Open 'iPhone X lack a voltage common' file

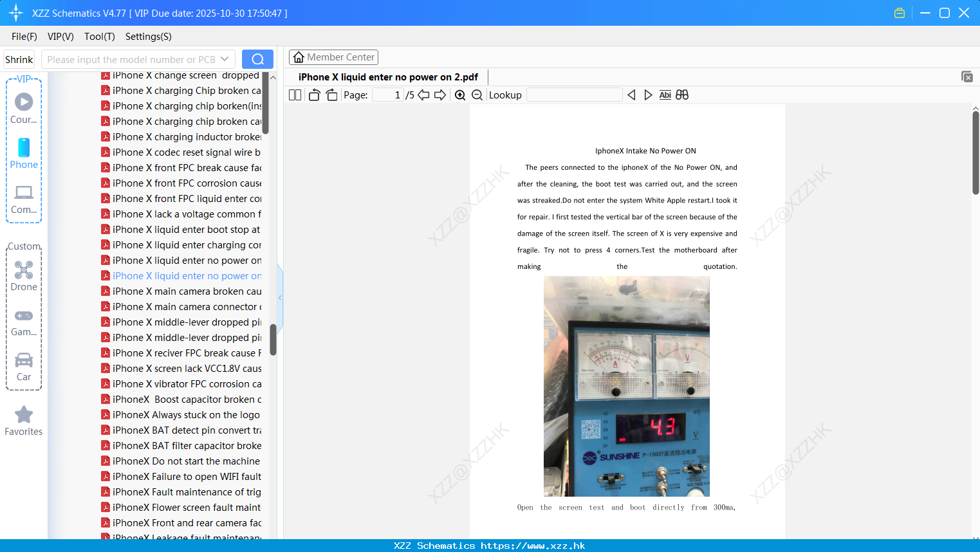180,214
